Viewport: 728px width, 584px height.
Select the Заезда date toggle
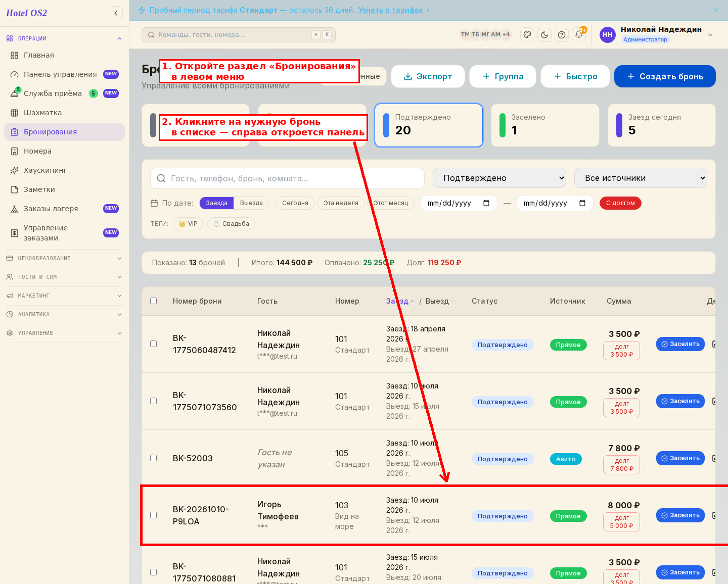216,203
